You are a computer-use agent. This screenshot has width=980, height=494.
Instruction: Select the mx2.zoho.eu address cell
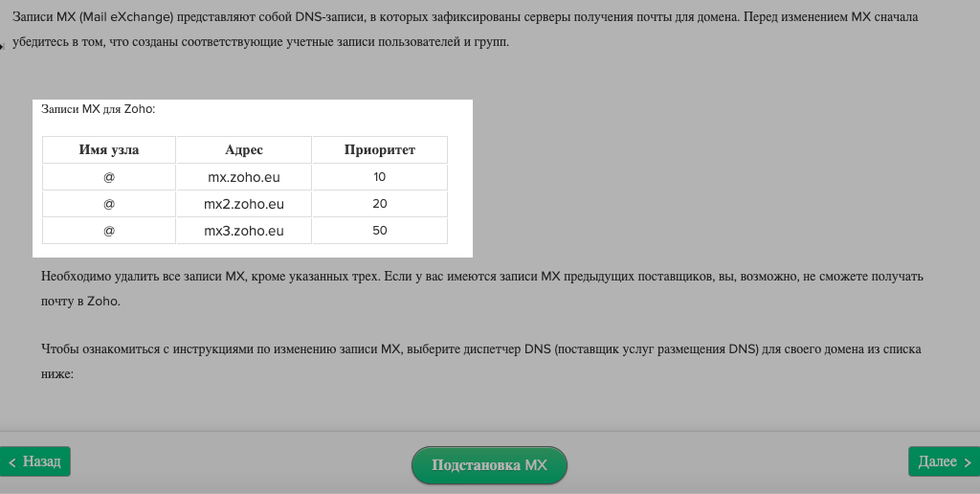coord(244,204)
